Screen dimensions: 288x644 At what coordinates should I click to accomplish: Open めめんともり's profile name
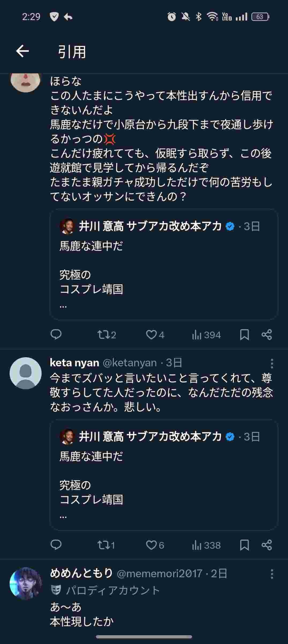81,573
